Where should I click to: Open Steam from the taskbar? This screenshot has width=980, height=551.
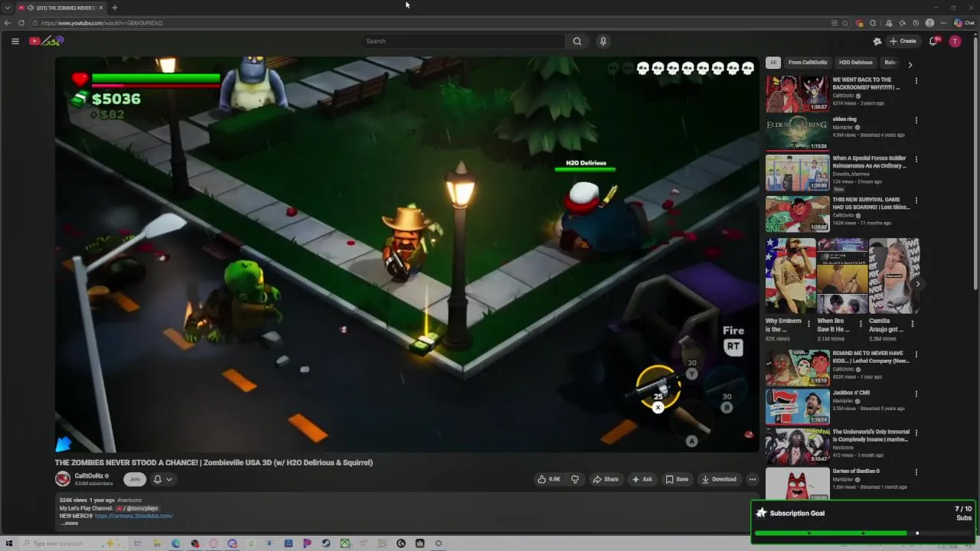coord(326,543)
